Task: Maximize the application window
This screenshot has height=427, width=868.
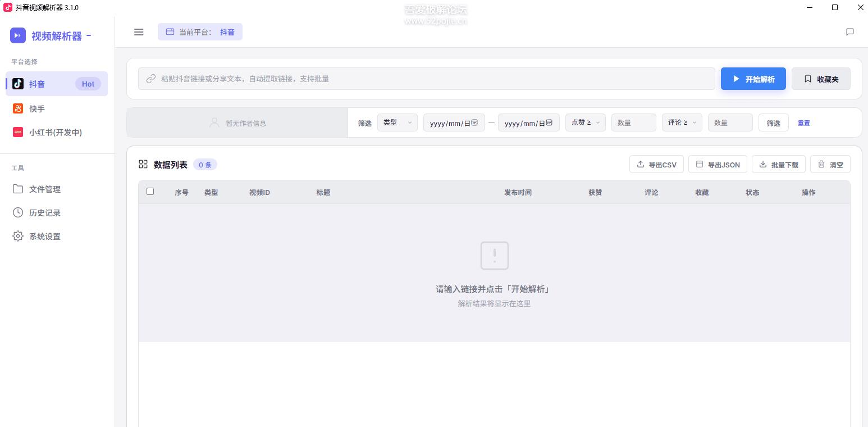Action: (835, 7)
